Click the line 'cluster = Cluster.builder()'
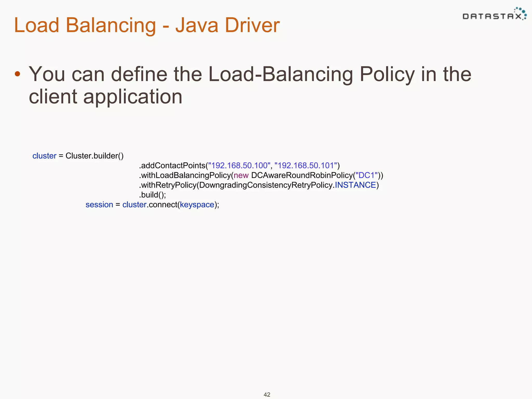The height and width of the screenshot is (399, 532). point(78,156)
